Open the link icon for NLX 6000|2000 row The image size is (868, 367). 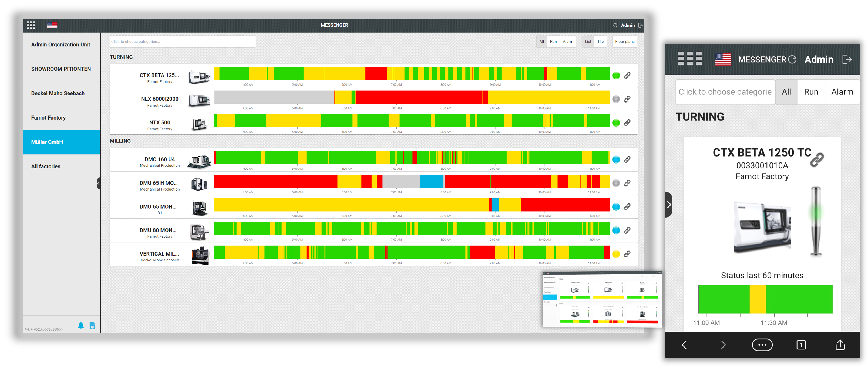click(x=627, y=99)
